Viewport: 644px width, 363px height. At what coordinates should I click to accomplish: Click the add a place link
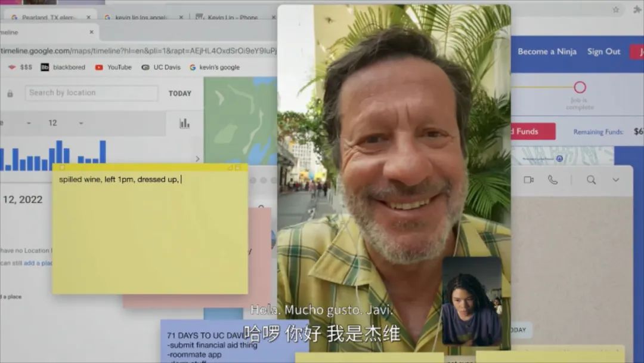click(x=38, y=263)
